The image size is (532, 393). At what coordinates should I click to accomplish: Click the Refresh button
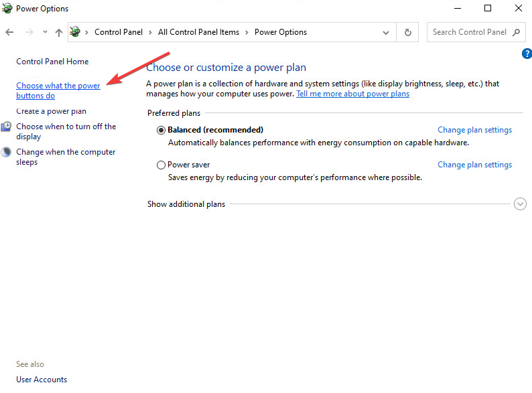coord(408,32)
